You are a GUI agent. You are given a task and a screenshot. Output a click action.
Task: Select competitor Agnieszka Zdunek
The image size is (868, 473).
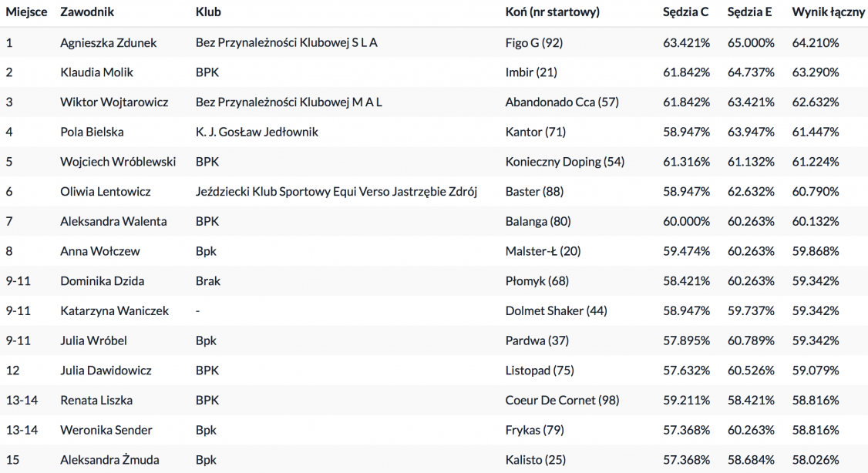108,42
